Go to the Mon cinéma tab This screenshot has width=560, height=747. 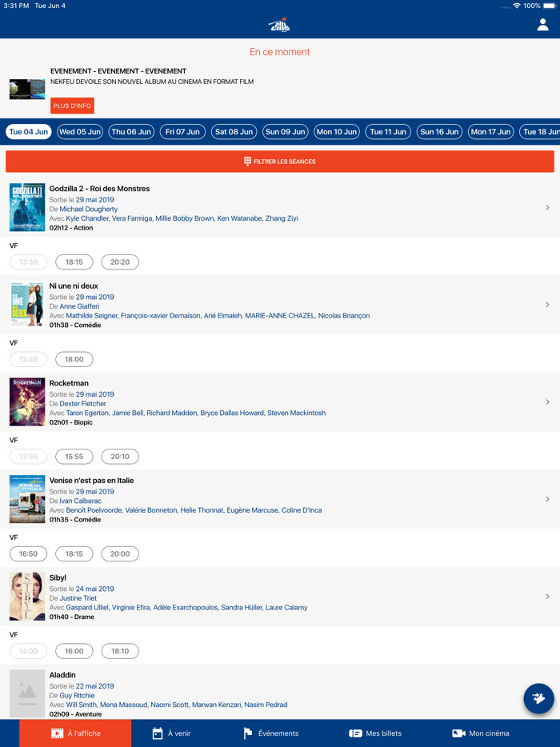click(x=481, y=733)
